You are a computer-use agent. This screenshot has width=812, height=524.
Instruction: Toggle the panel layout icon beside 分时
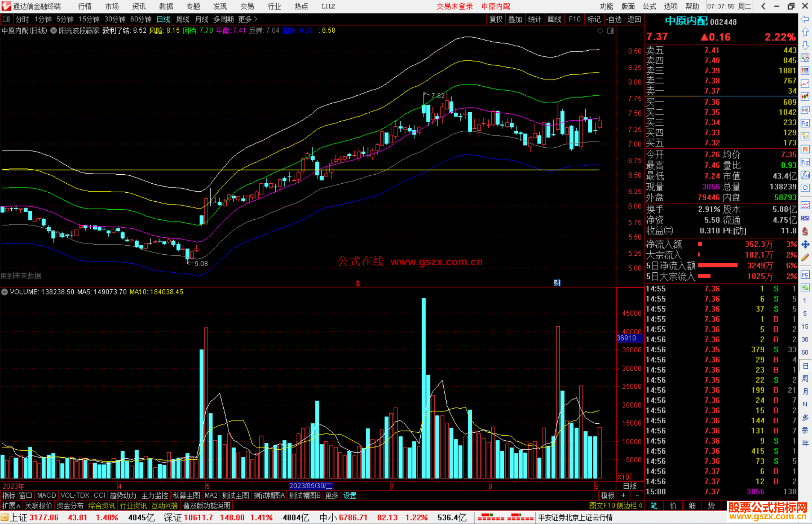coord(6,19)
